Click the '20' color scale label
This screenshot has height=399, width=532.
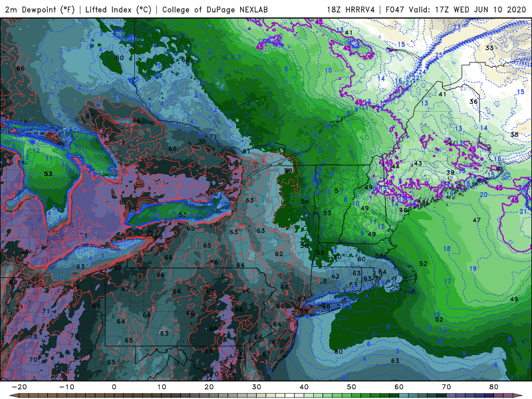(209, 387)
